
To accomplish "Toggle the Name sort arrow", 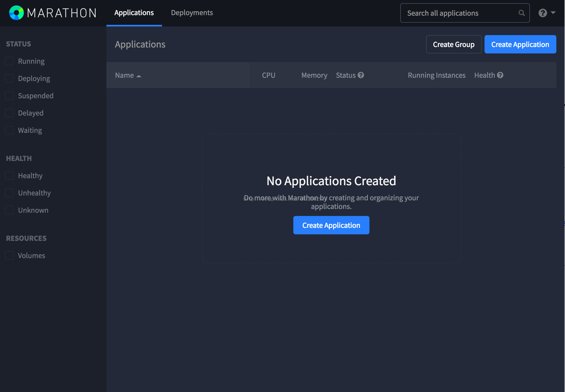I will click(x=139, y=76).
